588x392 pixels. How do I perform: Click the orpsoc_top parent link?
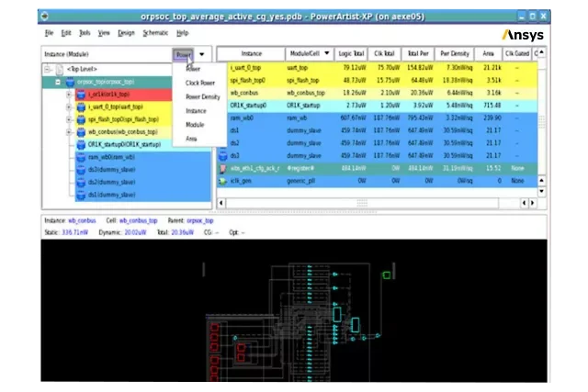(x=200, y=220)
